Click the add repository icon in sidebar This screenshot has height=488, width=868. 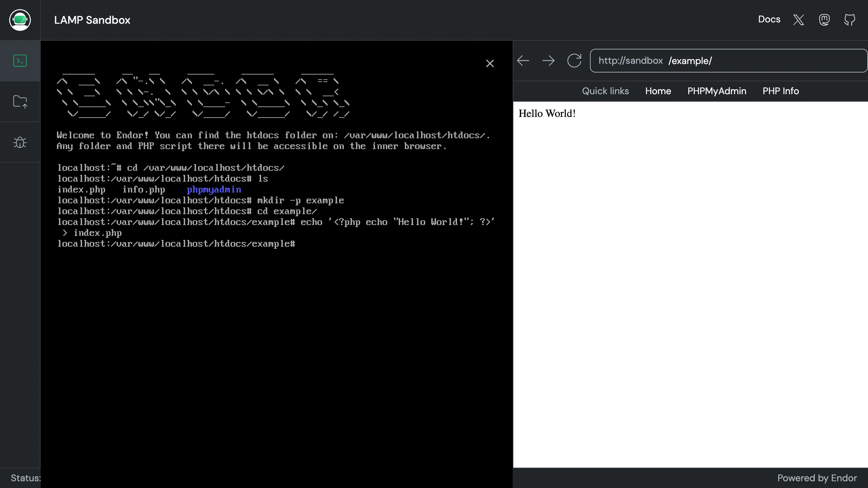coord(20,101)
